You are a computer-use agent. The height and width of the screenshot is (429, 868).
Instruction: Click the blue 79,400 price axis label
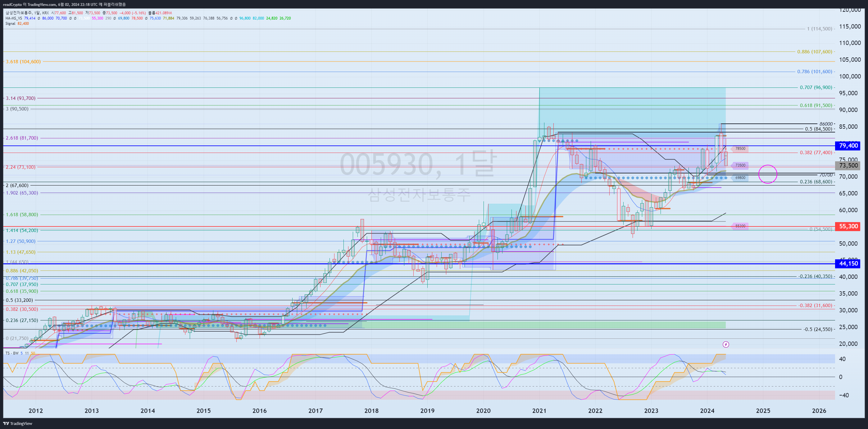[848, 146]
